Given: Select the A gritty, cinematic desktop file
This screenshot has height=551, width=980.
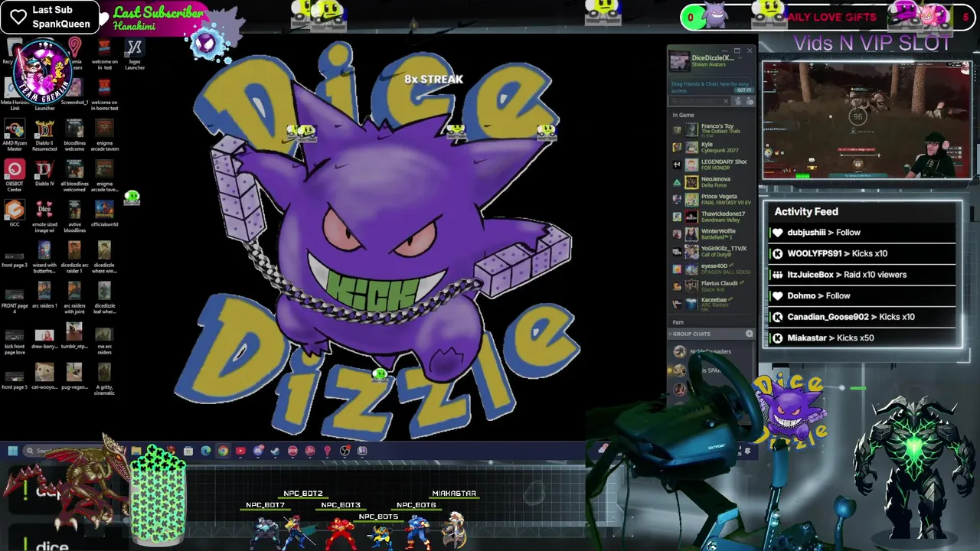Looking at the screenshot, I should (104, 378).
